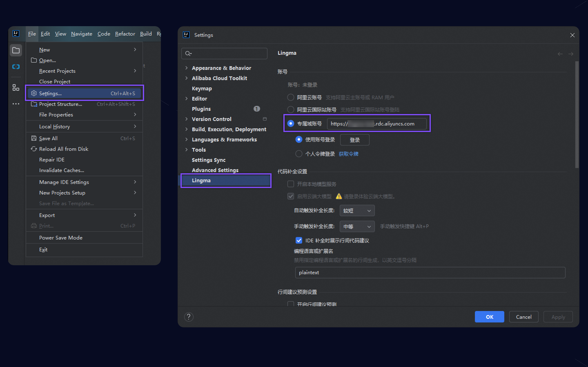Click the 登录 login button
The height and width of the screenshot is (367, 588).
click(354, 140)
